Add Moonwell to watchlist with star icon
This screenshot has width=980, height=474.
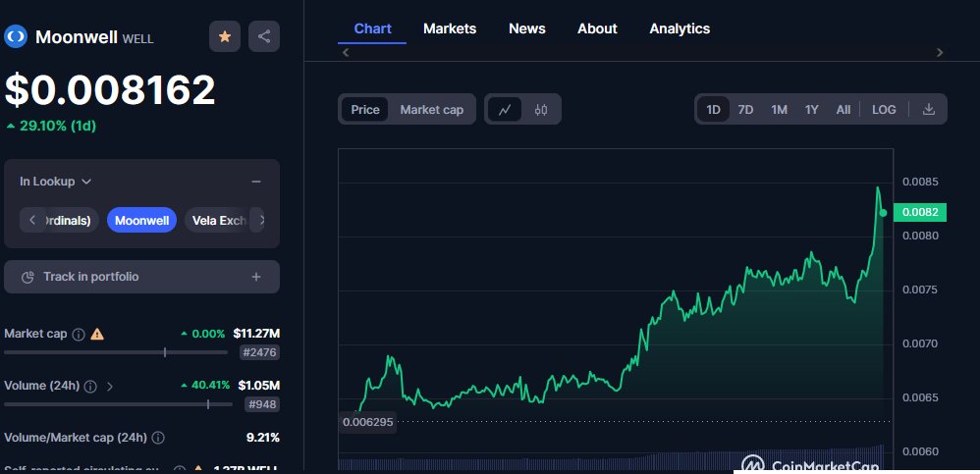(x=224, y=37)
